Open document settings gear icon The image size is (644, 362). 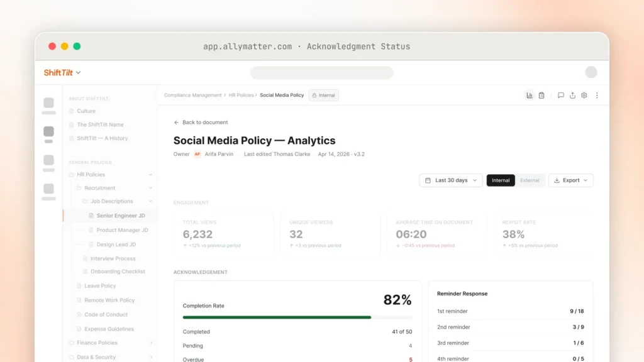pyautogui.click(x=584, y=96)
